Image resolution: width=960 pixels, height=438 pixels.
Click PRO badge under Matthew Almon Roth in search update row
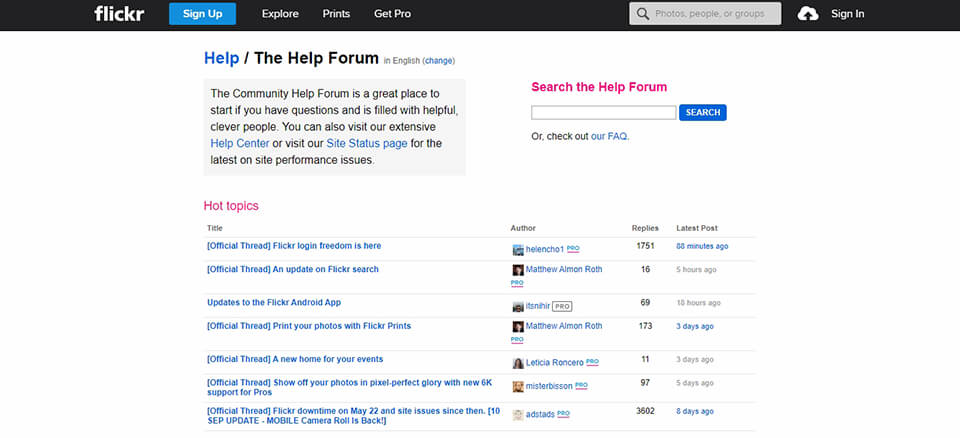[517, 282]
